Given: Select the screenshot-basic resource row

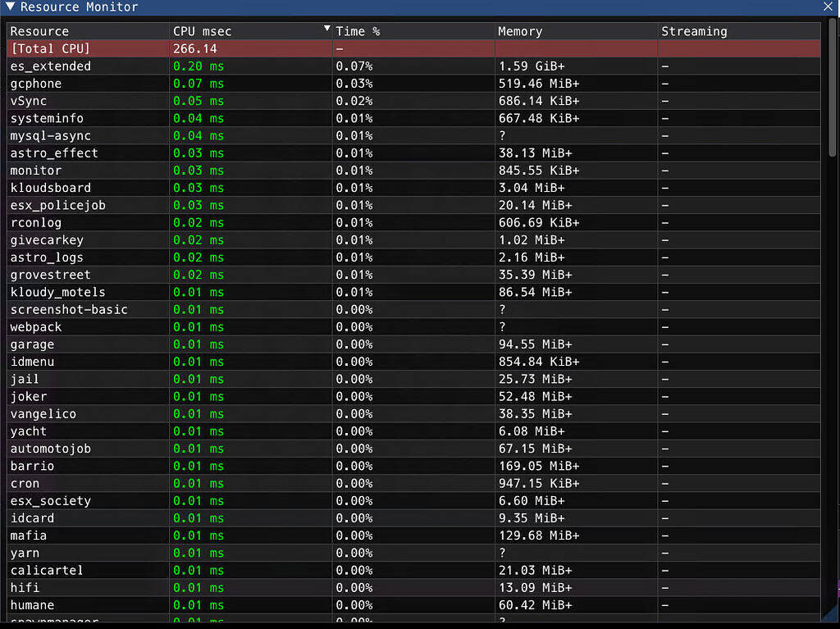Looking at the screenshot, I should click(x=246, y=309).
